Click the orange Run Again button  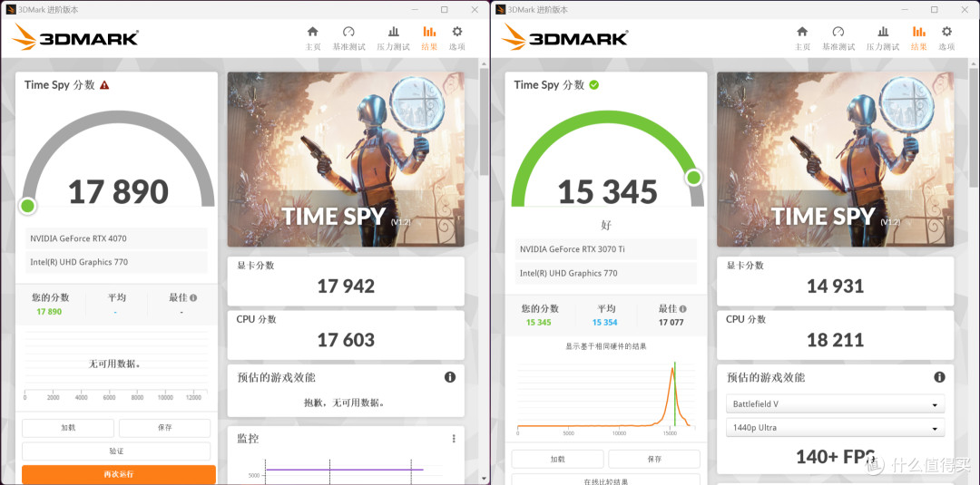pos(119,474)
